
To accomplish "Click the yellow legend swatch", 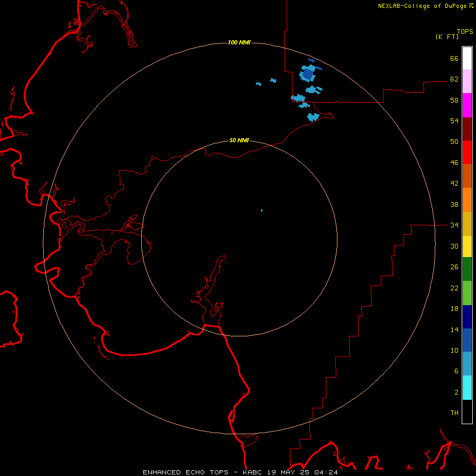I will pyautogui.click(x=467, y=246).
